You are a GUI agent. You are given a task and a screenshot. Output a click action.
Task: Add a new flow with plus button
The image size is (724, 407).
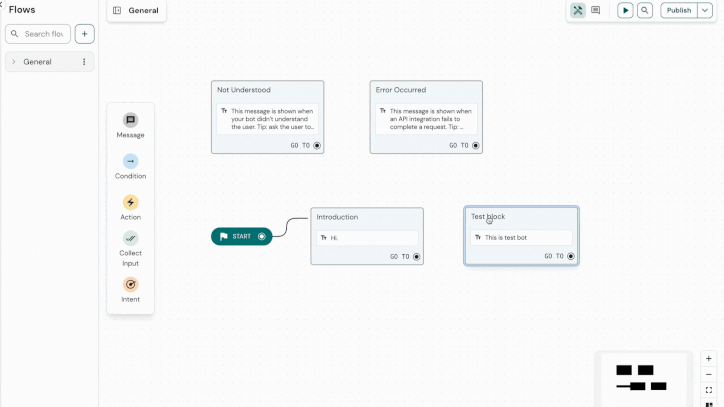point(84,34)
